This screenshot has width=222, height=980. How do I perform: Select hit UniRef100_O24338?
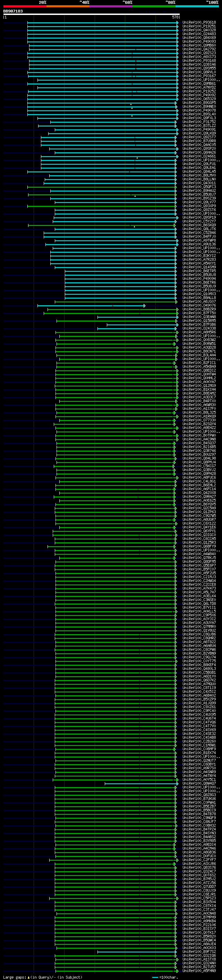pyautogui.click(x=199, y=328)
